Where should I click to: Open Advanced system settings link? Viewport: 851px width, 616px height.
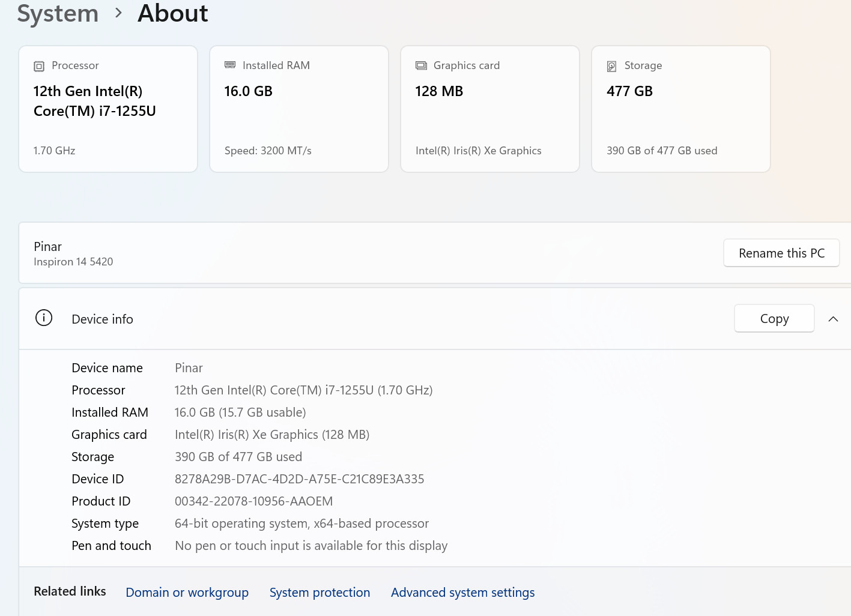[462, 593]
